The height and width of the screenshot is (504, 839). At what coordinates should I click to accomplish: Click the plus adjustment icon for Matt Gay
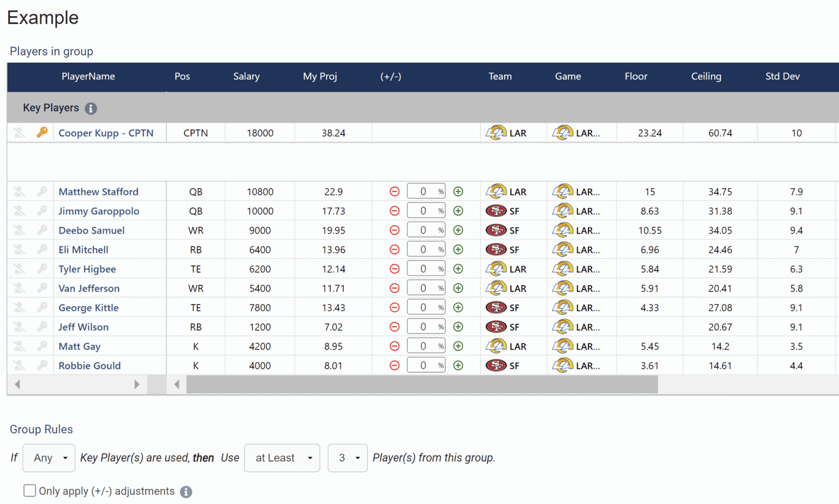tap(458, 345)
